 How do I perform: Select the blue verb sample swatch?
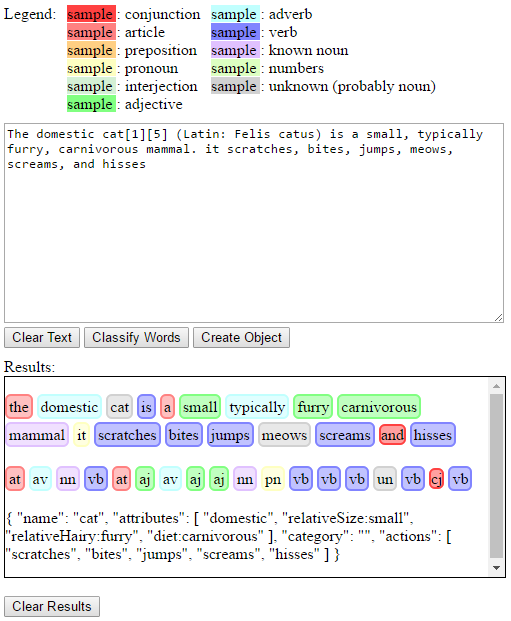click(x=235, y=32)
